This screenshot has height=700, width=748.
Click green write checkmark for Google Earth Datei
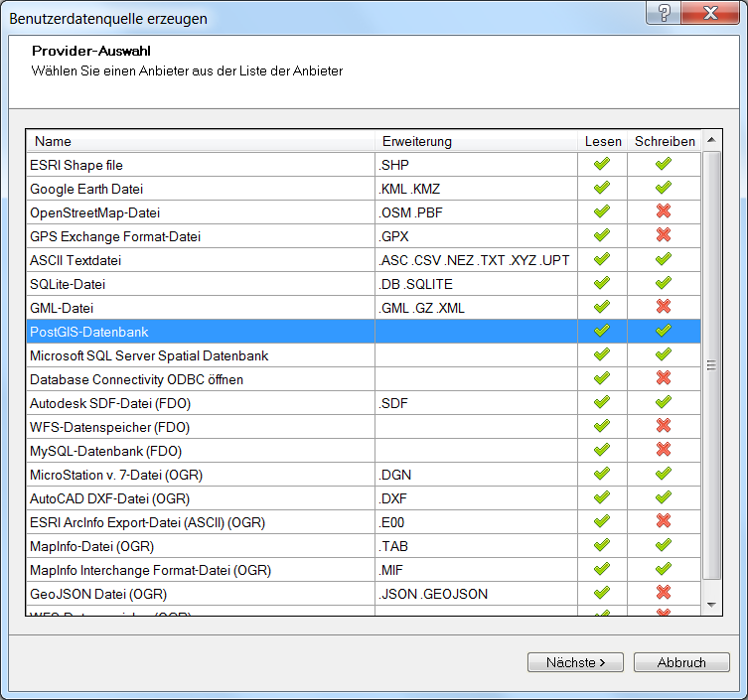tap(664, 189)
